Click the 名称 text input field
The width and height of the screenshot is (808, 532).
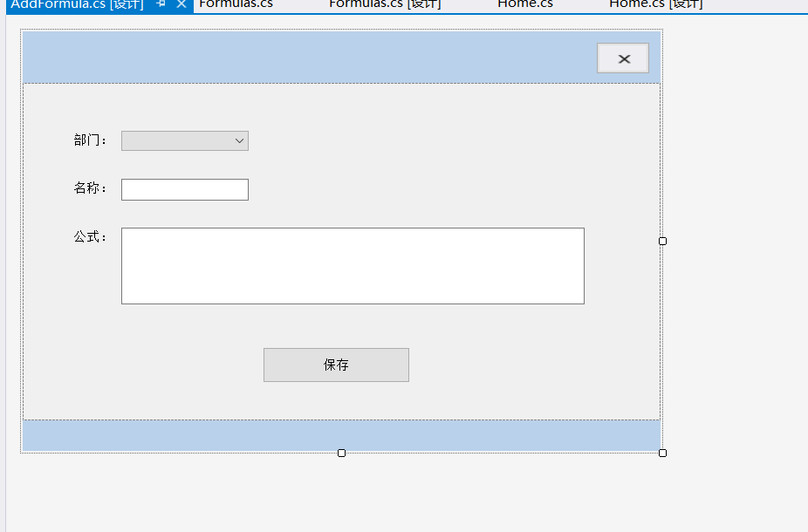pyautogui.click(x=185, y=189)
